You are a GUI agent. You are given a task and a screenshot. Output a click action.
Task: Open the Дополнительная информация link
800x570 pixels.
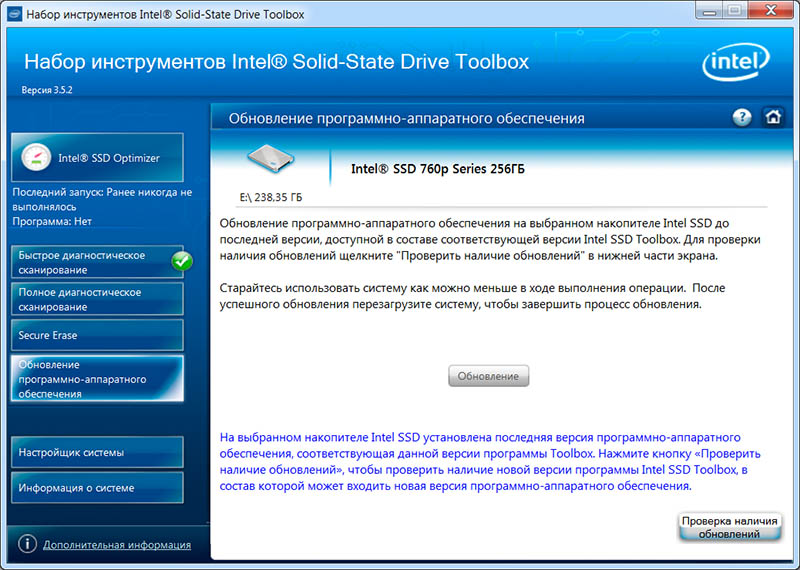pos(117,545)
